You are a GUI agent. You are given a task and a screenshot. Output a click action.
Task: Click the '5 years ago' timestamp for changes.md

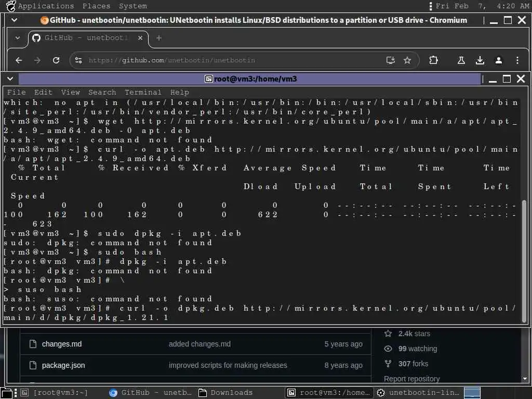(343, 344)
